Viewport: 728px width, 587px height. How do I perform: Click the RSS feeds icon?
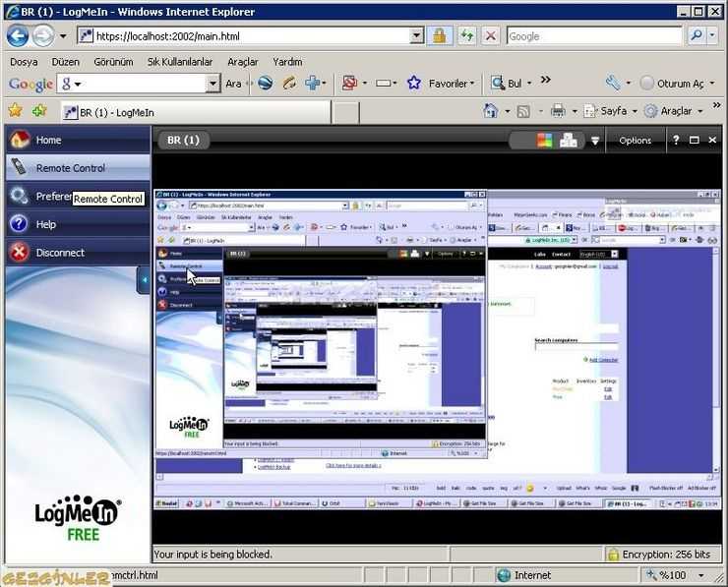[523, 111]
